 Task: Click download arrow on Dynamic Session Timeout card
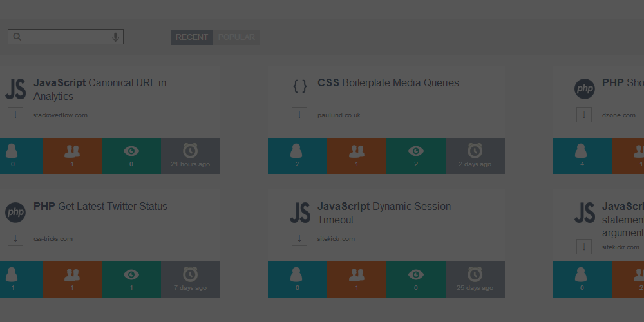(x=299, y=238)
